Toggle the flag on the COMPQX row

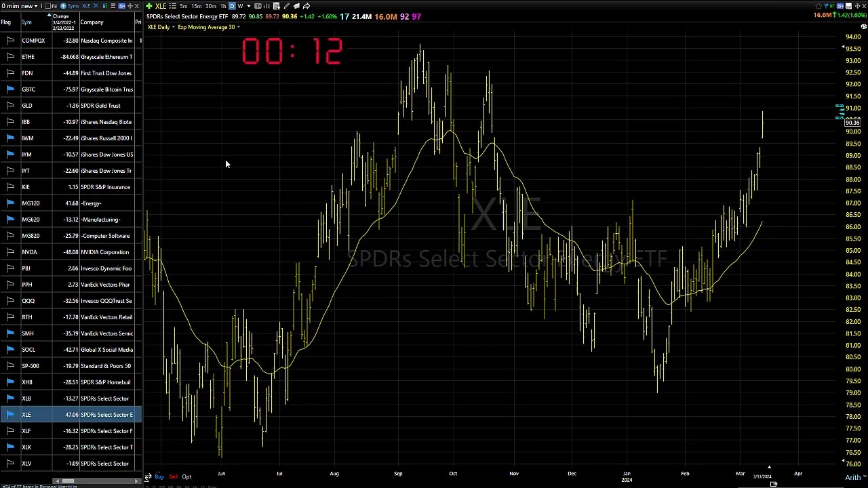(10, 41)
